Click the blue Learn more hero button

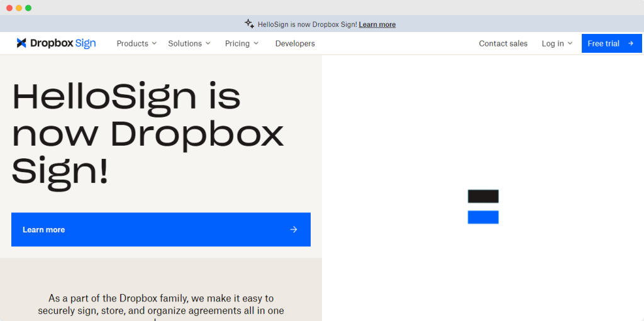coord(161,229)
